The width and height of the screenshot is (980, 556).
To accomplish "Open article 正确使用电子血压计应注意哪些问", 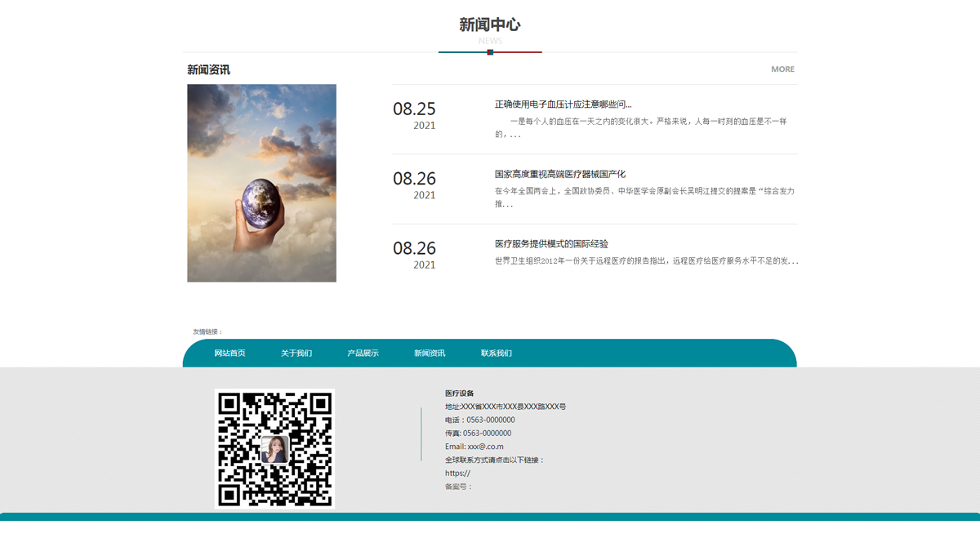I will 563,105.
